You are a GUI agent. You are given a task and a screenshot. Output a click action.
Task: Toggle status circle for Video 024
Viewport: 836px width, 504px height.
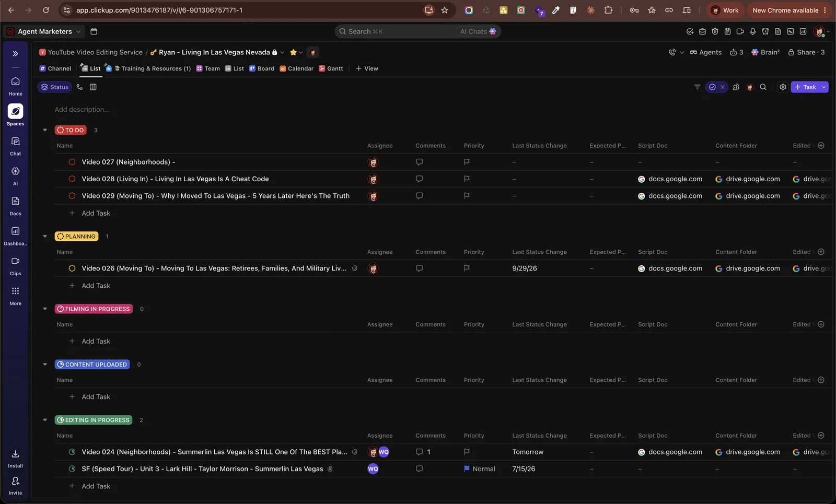[x=72, y=452]
